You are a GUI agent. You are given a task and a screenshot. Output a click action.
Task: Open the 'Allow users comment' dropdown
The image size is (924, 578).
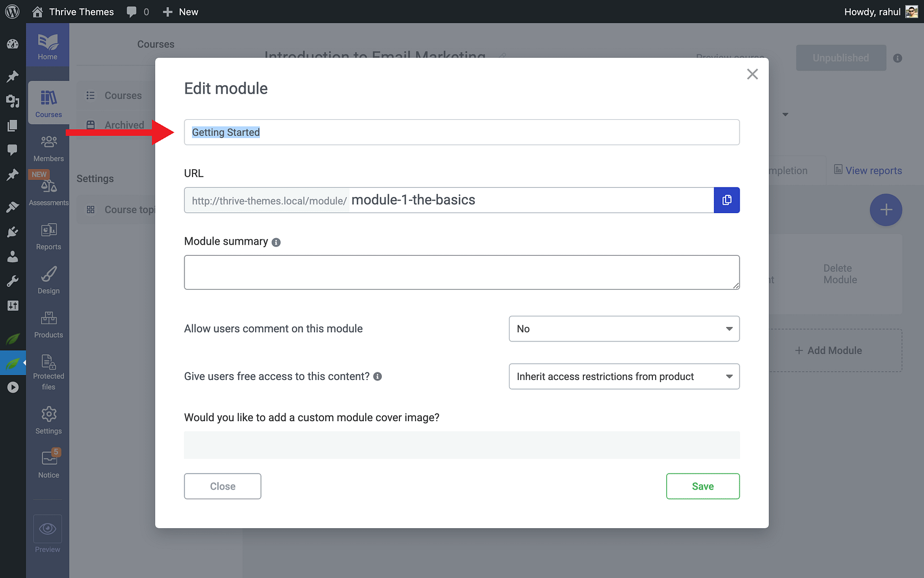pos(623,329)
